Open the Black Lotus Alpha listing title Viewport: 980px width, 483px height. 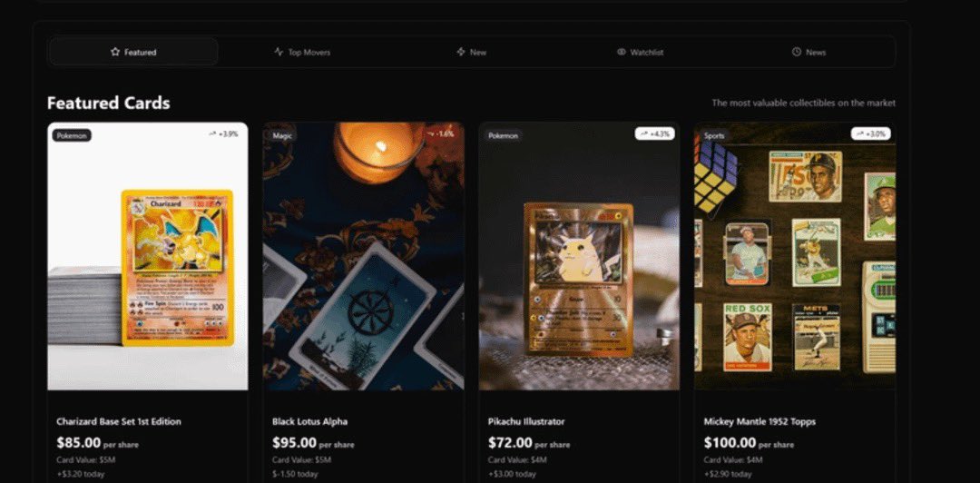pos(310,421)
